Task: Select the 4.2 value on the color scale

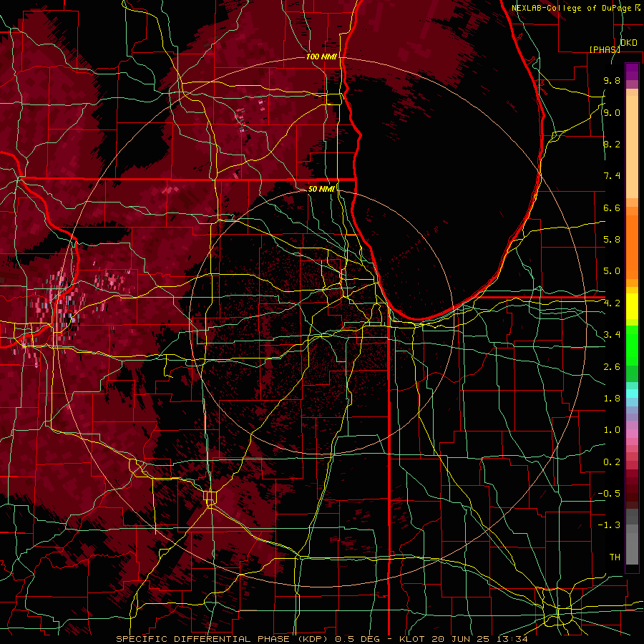Action: pyautogui.click(x=612, y=303)
